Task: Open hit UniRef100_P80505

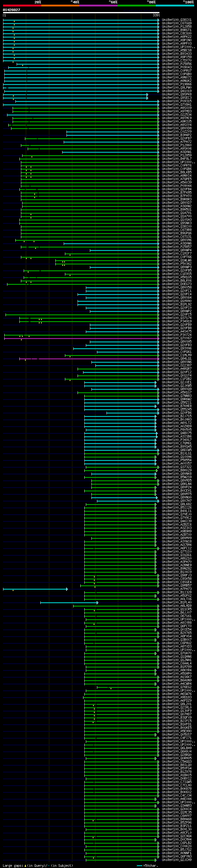Action: pyautogui.click(x=177, y=430)
